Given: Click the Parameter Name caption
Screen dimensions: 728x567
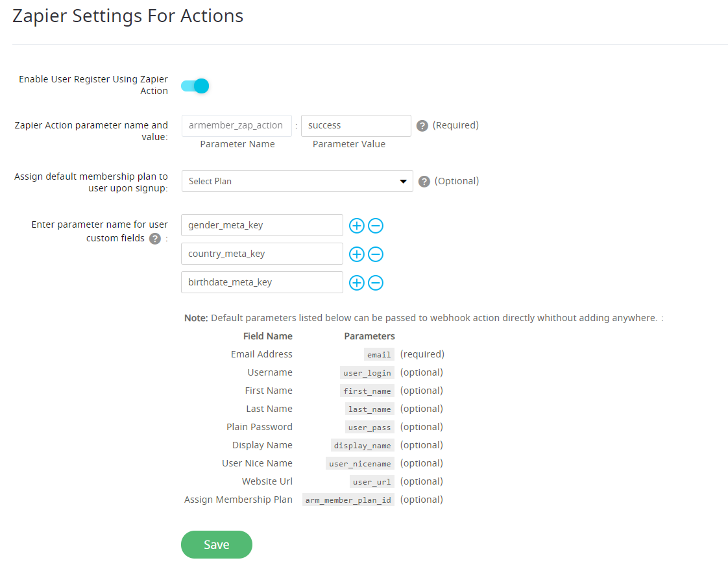Looking at the screenshot, I should coord(237,144).
